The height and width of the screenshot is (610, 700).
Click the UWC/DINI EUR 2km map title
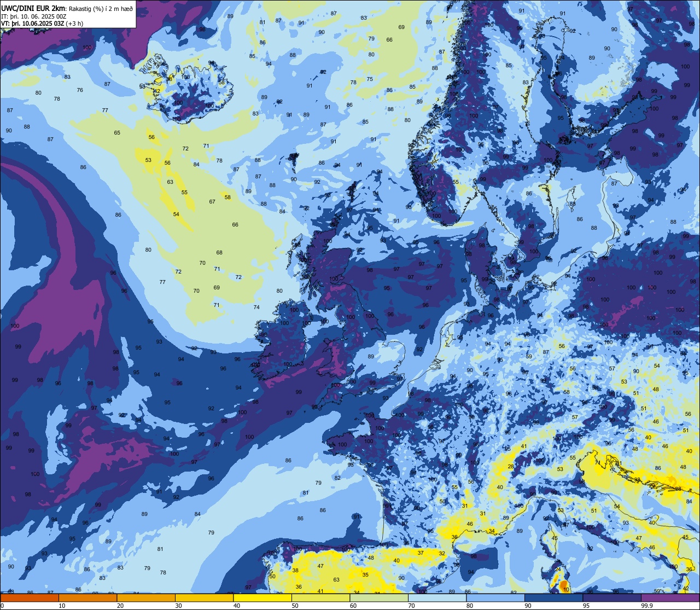[34, 8]
